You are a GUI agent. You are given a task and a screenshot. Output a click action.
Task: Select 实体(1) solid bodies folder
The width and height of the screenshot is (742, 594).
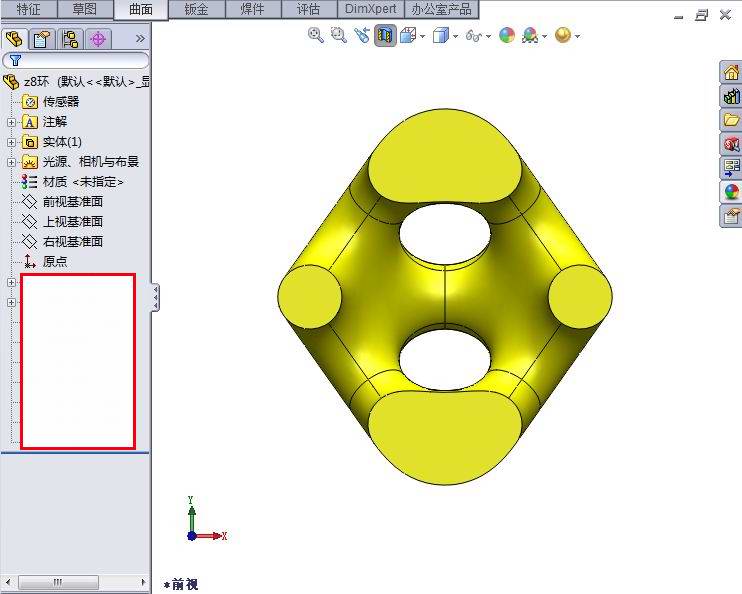click(x=62, y=142)
